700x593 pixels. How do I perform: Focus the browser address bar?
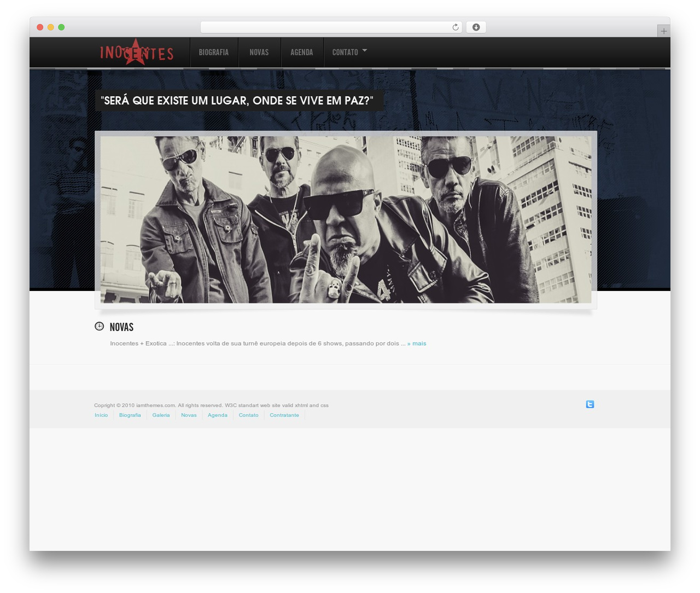click(x=331, y=27)
